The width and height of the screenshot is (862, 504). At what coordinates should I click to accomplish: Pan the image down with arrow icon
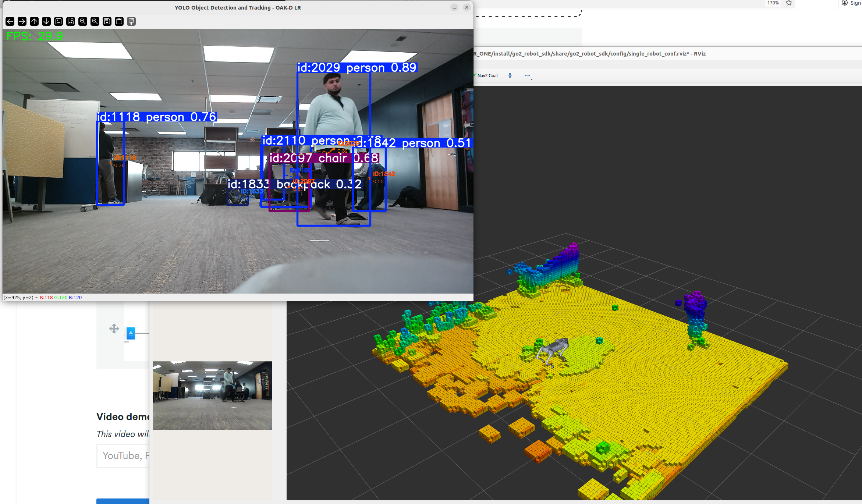pyautogui.click(x=46, y=21)
